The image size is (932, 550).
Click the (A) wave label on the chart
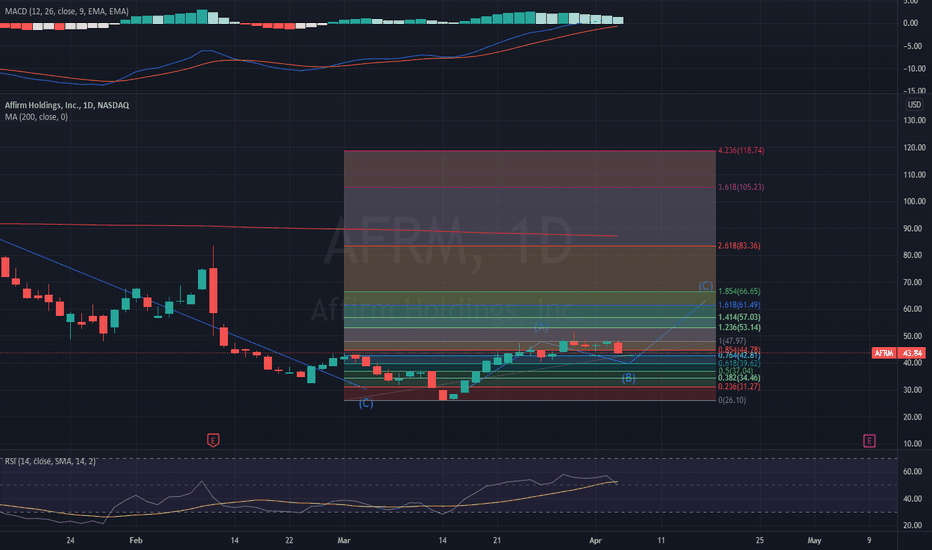pyautogui.click(x=541, y=327)
